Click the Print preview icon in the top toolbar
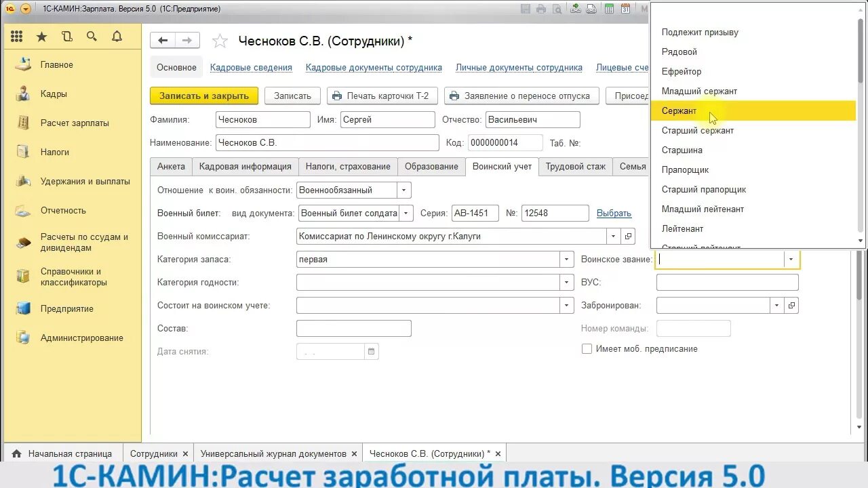Image resolution: width=868 pixels, height=488 pixels. point(557,9)
